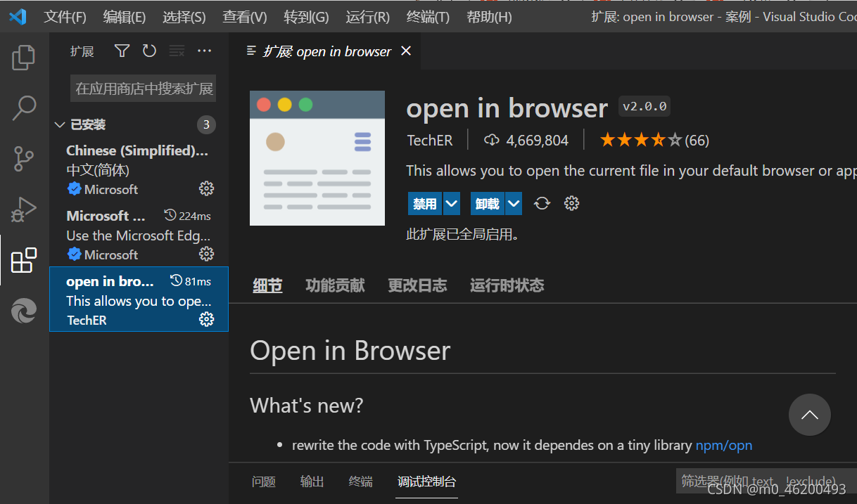The image size is (857, 504).
Task: Open the 输出 output panel tab
Action: click(x=312, y=482)
